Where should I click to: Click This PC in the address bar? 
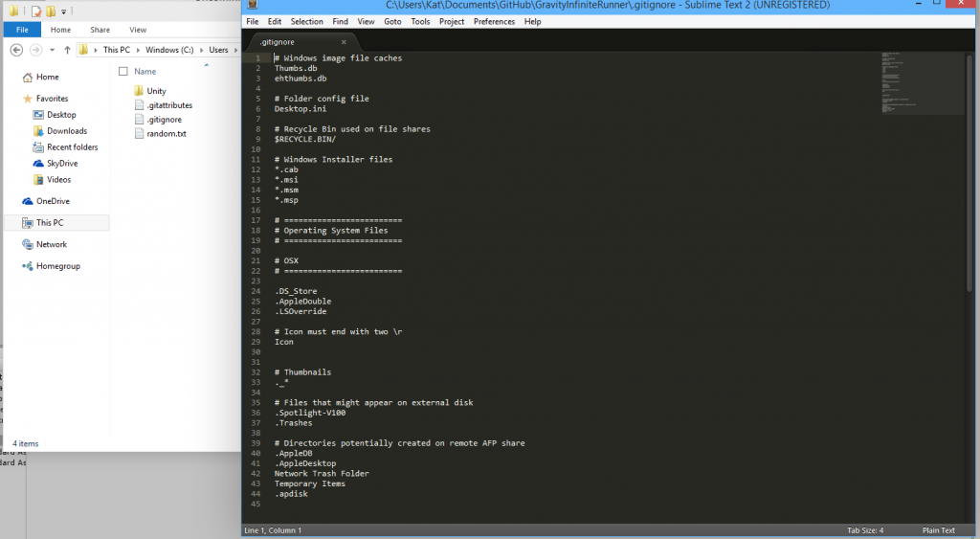point(116,50)
